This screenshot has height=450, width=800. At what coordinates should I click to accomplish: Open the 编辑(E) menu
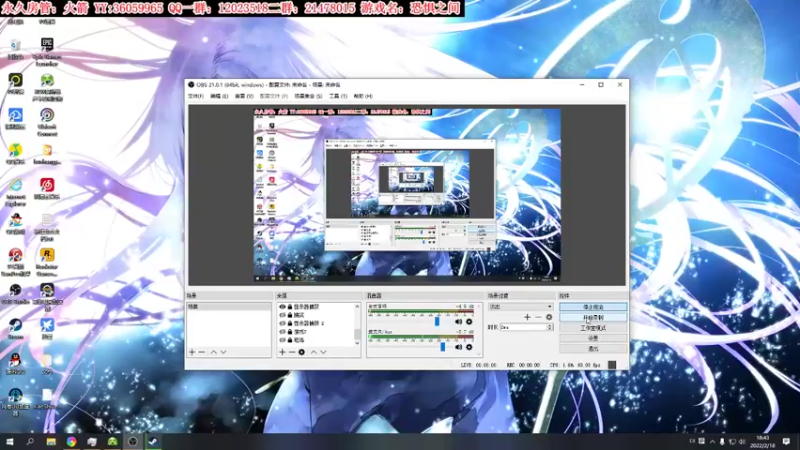(219, 96)
